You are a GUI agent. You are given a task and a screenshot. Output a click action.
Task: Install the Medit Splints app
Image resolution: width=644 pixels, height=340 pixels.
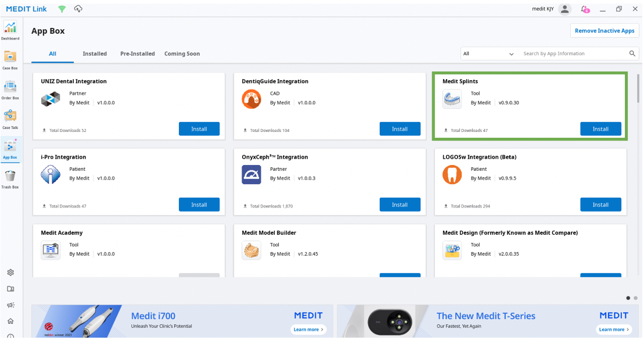pos(600,129)
